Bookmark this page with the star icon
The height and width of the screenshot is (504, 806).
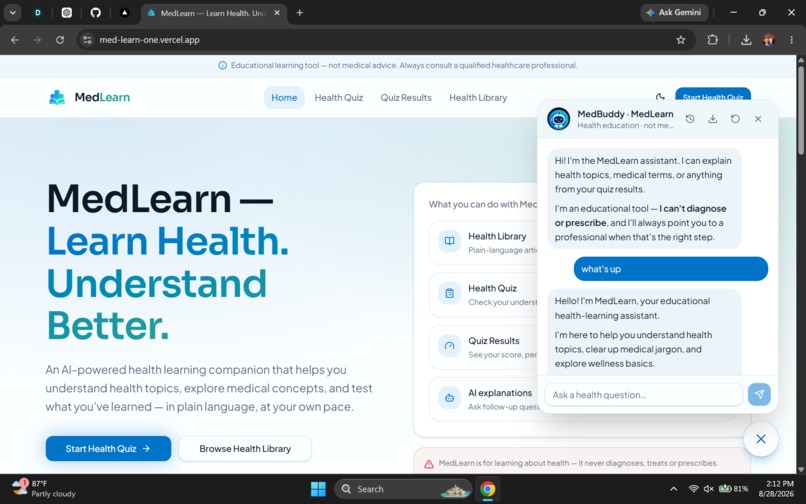pos(681,40)
